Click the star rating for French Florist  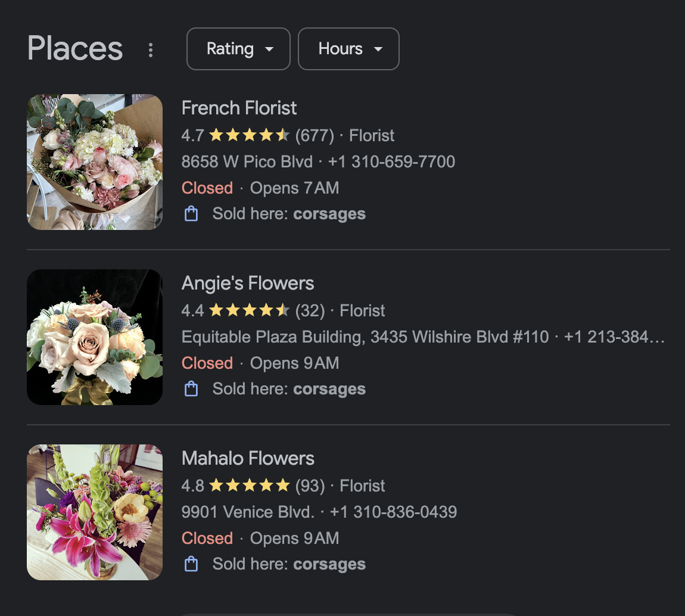pyautogui.click(x=249, y=135)
